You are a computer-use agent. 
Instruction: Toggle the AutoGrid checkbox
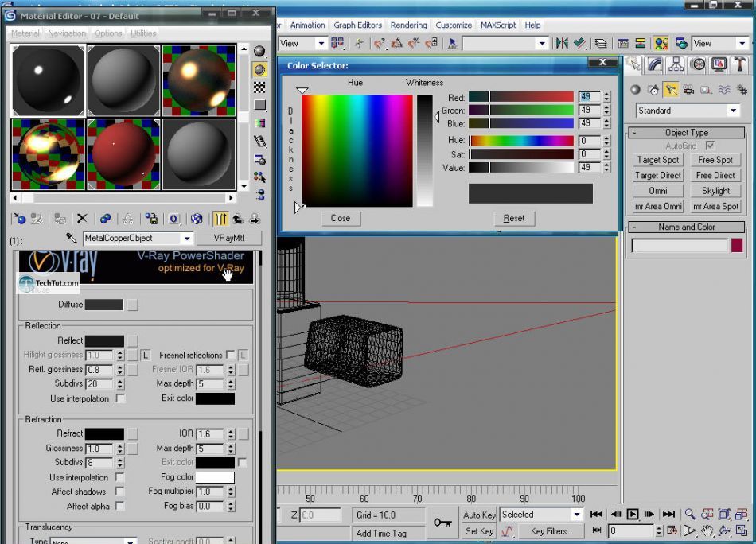710,145
